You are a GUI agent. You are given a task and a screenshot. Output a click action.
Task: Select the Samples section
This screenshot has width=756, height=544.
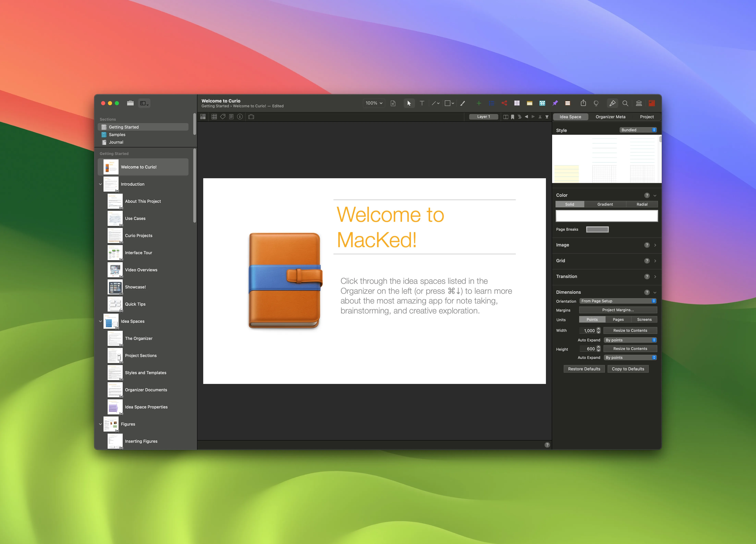click(x=143, y=135)
